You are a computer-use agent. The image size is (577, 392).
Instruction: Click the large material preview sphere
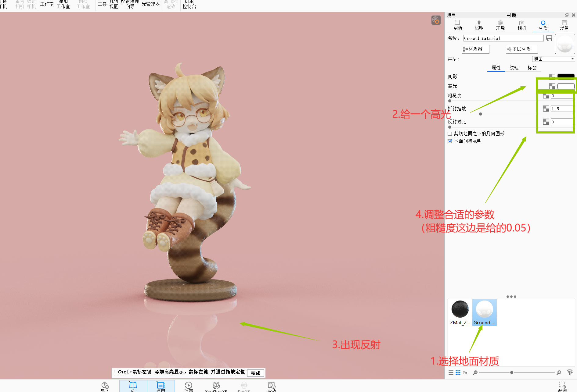click(x=565, y=44)
